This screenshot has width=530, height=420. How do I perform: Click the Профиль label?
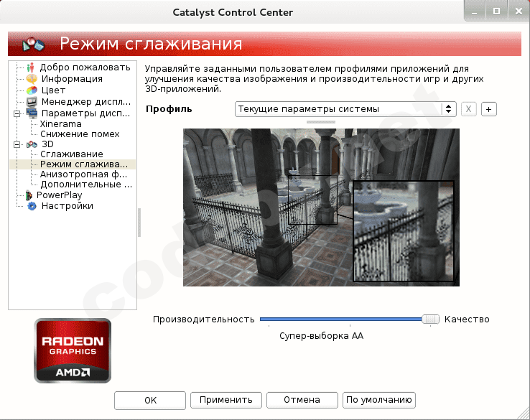pyautogui.click(x=169, y=109)
